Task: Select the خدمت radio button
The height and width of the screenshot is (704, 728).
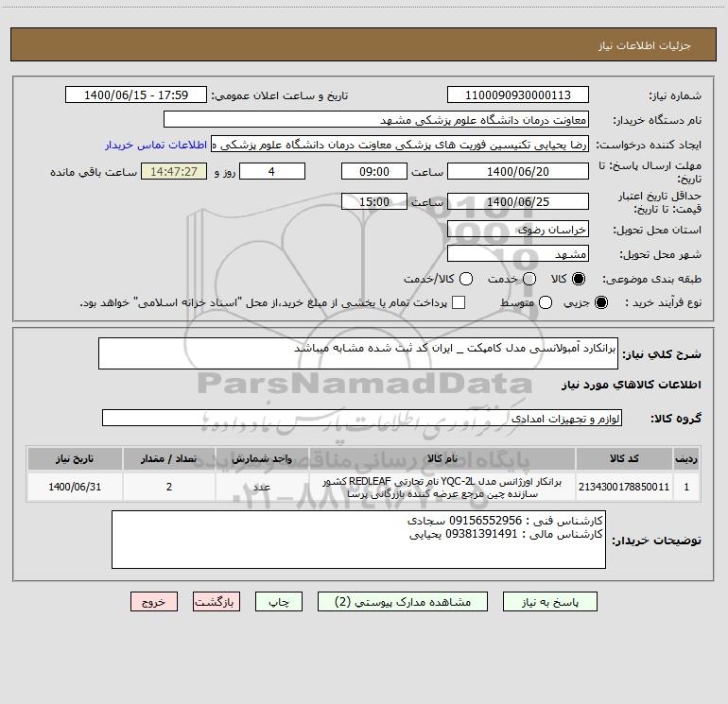Action: tap(529, 279)
